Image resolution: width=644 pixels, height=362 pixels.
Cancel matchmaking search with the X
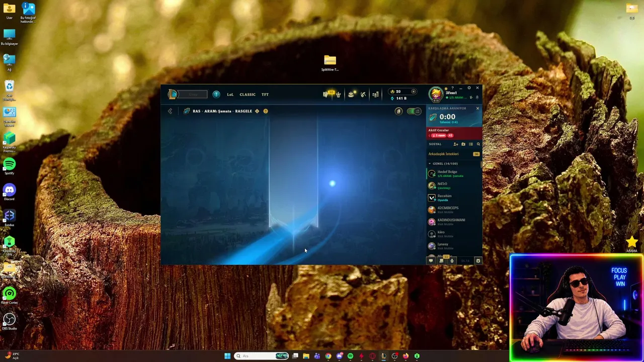tap(477, 108)
